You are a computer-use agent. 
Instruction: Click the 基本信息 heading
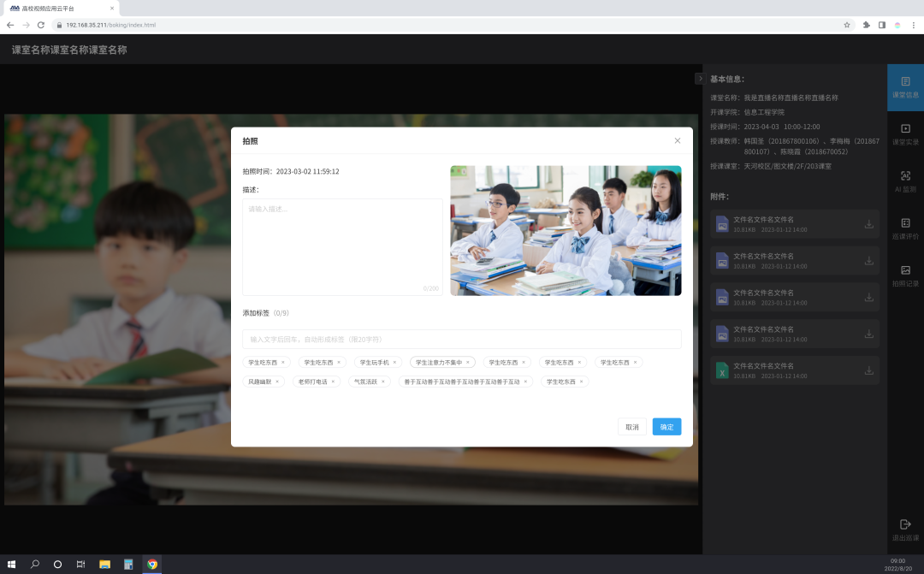pyautogui.click(x=727, y=79)
